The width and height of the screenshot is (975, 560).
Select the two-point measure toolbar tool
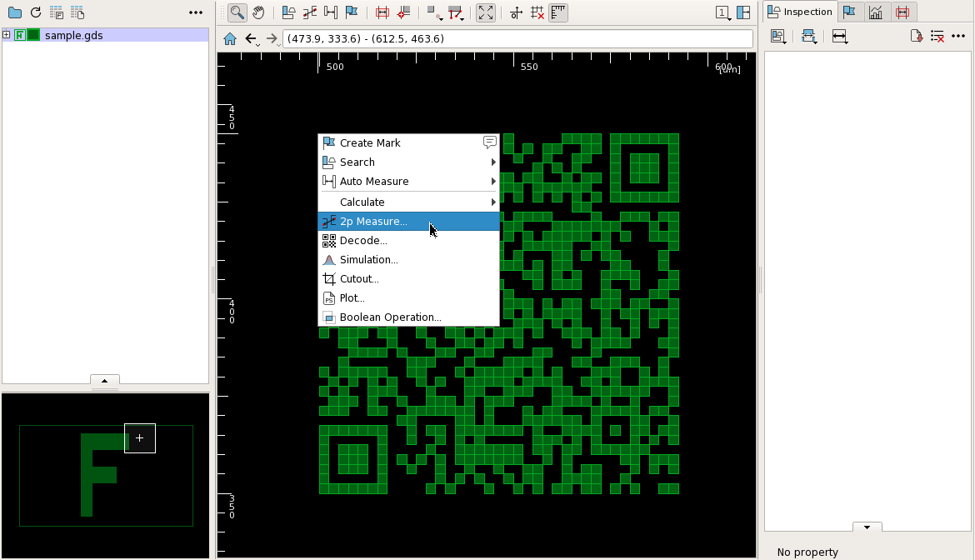(x=310, y=12)
